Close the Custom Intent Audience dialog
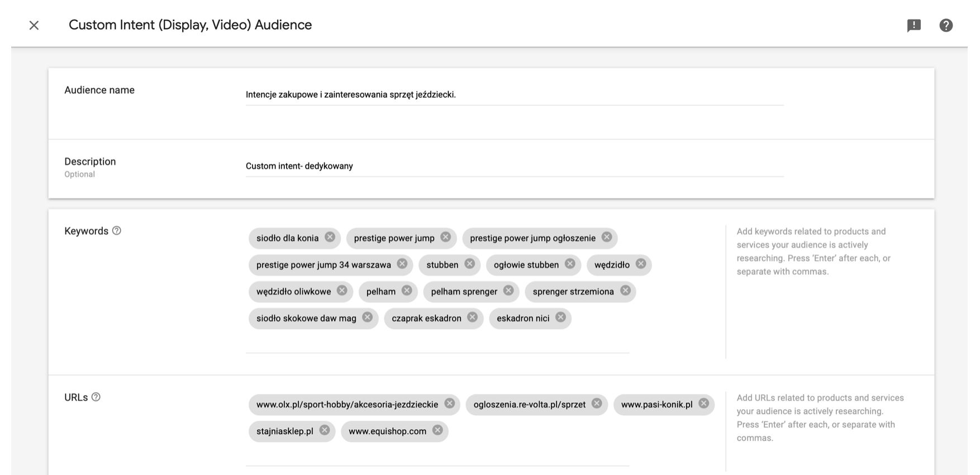 click(34, 25)
